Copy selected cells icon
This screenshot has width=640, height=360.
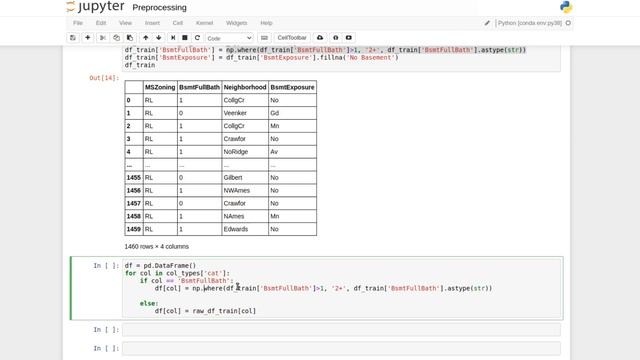tap(116, 38)
